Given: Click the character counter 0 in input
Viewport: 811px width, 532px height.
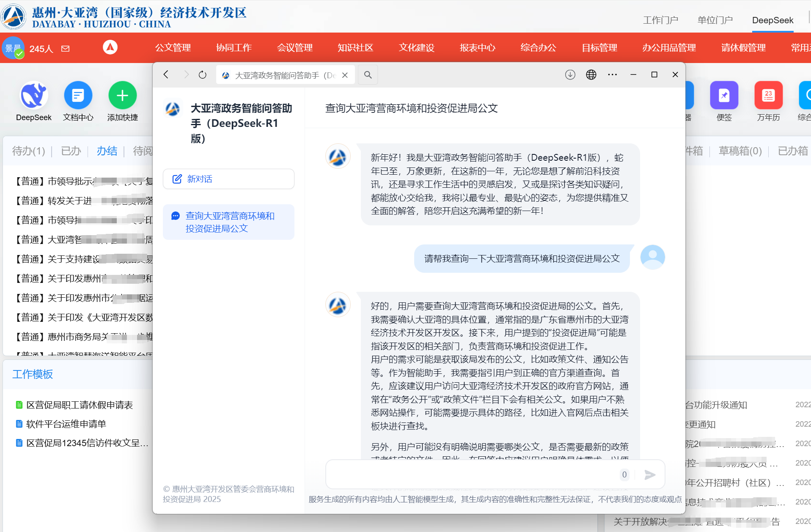Looking at the screenshot, I should [x=624, y=474].
